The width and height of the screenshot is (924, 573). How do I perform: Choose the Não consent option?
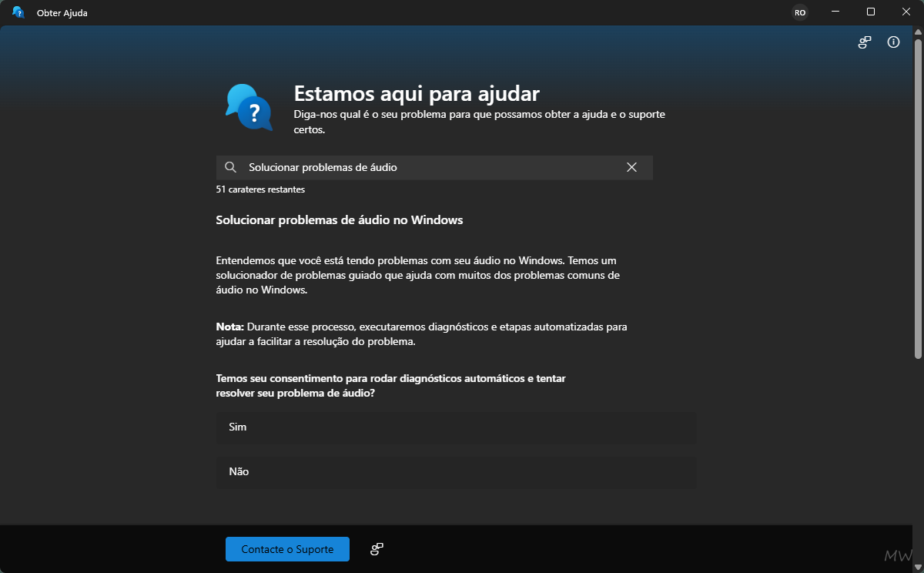457,471
